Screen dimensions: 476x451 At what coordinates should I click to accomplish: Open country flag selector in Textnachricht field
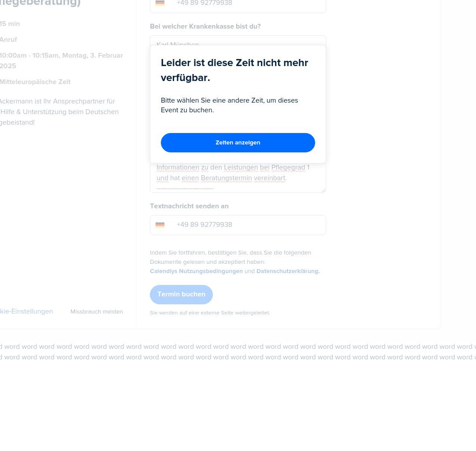click(x=160, y=225)
